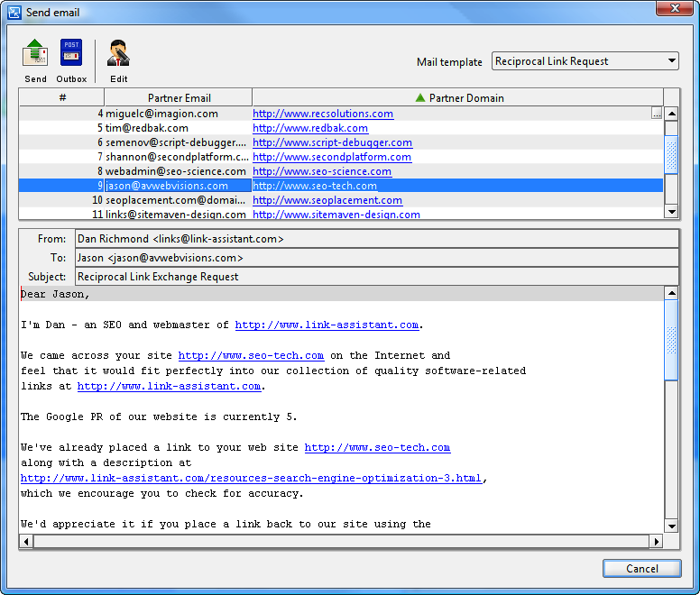Click seo-tech.com link after 'your site'
The width and height of the screenshot is (700, 595).
(x=251, y=355)
